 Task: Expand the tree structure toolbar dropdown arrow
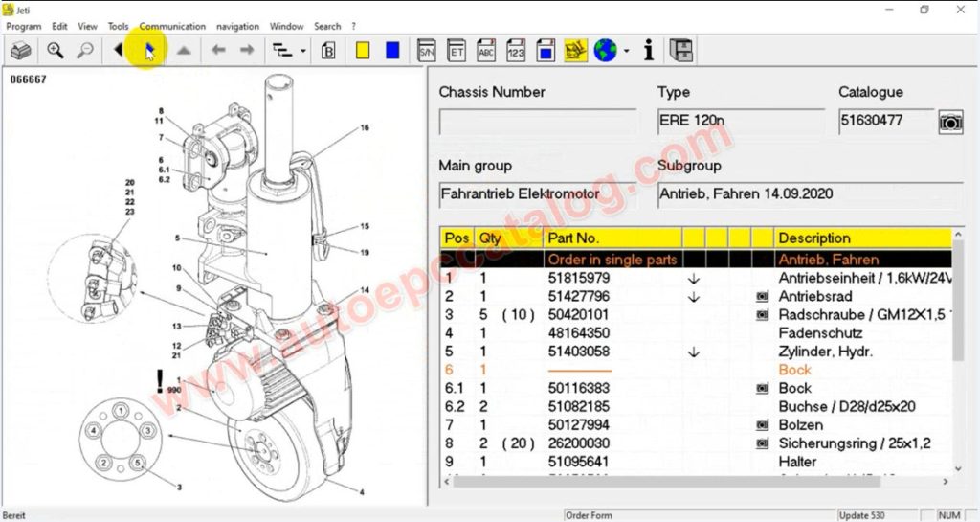[x=303, y=52]
